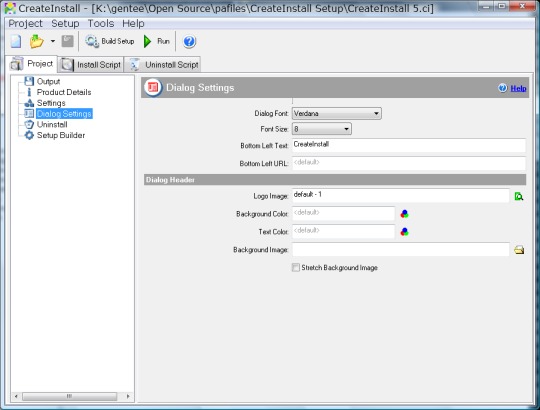Click the Project tab icon

click(17, 64)
